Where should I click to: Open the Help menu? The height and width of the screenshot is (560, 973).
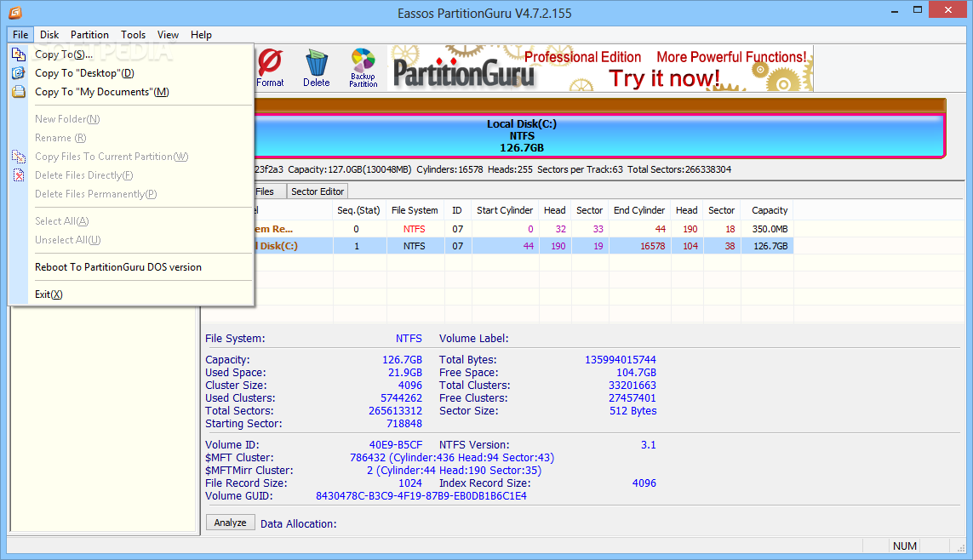[200, 35]
